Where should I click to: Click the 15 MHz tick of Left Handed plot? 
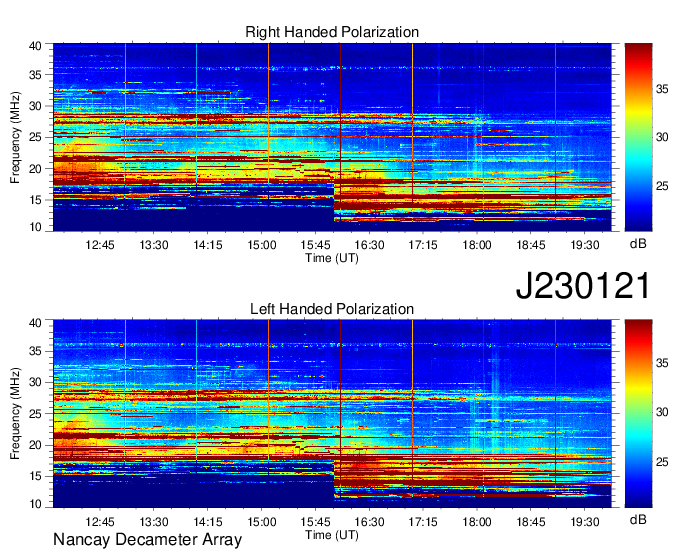point(36,477)
